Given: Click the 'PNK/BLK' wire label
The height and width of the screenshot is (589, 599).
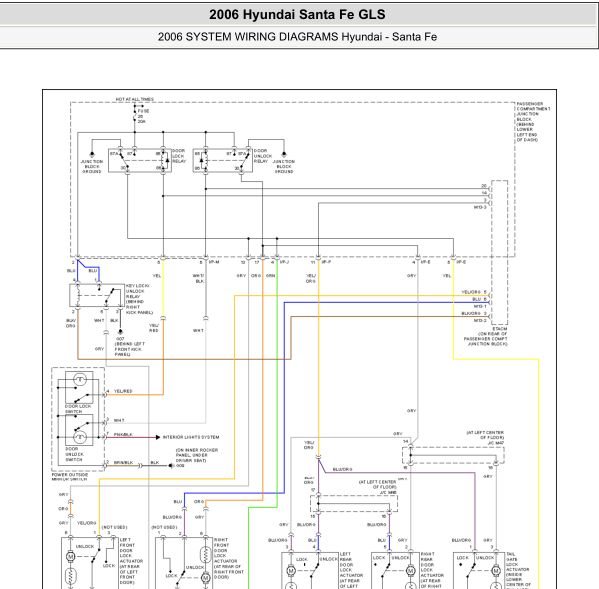Looking at the screenshot, I should click(x=123, y=435).
